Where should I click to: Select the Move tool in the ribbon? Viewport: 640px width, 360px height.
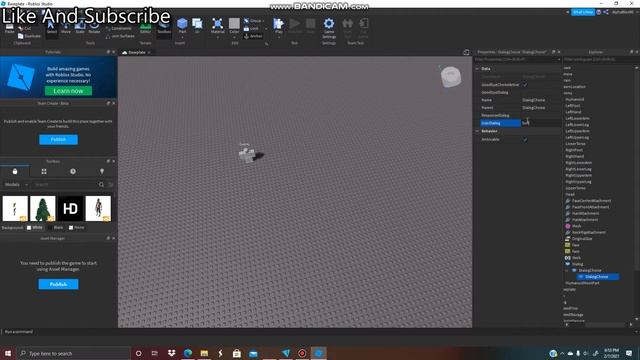(x=66, y=28)
